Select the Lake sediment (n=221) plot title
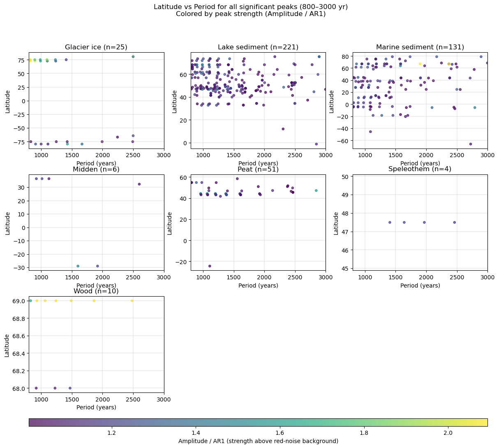499x448 pixels. point(258,47)
